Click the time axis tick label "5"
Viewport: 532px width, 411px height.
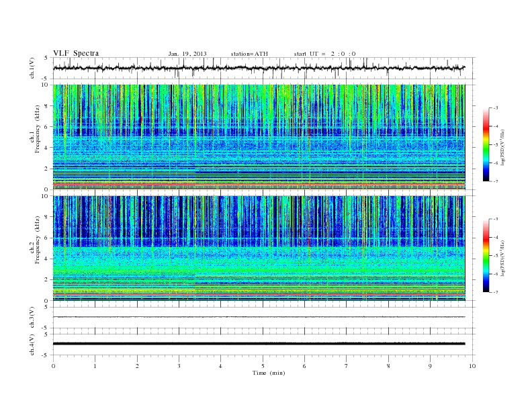pyautogui.click(x=263, y=366)
